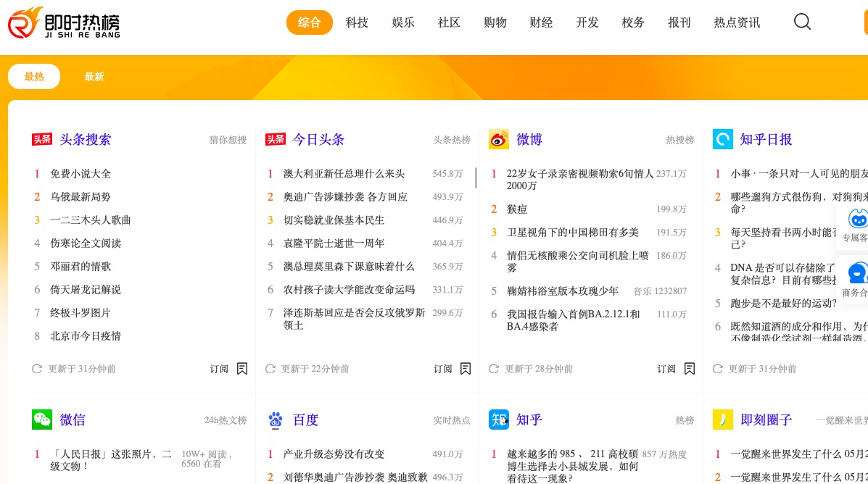Click bookmark icon in 微博 card

[x=689, y=369]
